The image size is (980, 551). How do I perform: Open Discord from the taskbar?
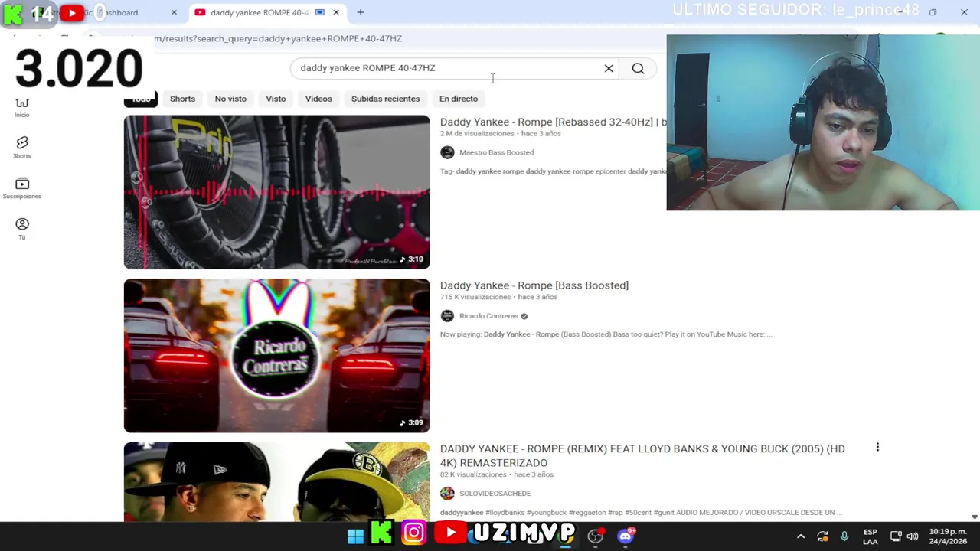[626, 536]
